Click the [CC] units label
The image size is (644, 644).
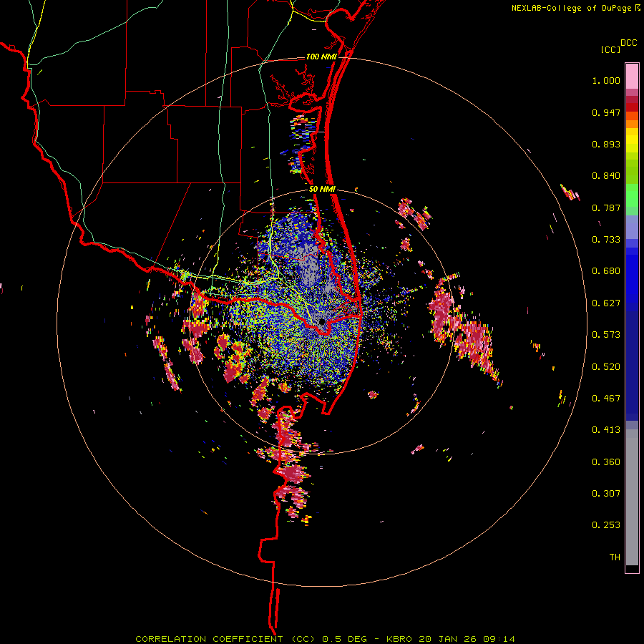click(611, 49)
